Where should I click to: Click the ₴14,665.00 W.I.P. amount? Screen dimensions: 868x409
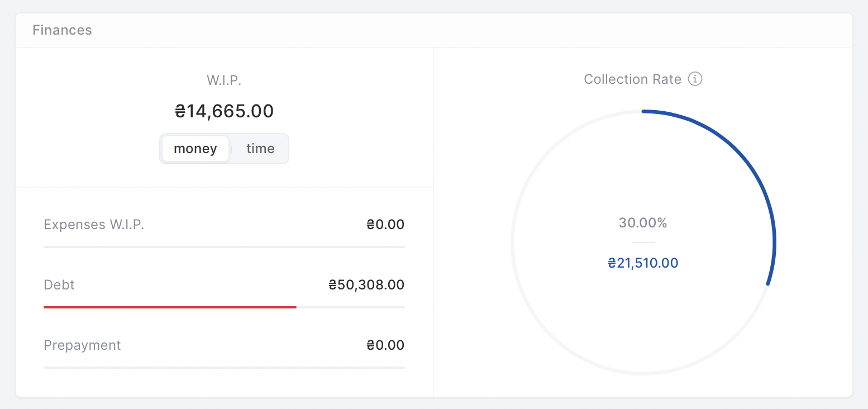tap(224, 111)
